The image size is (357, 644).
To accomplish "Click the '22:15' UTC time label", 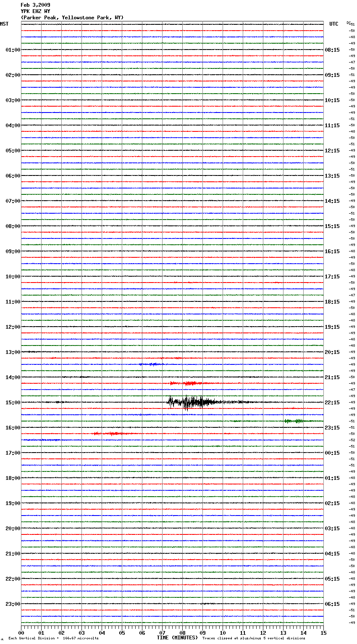I will pyautogui.click(x=332, y=403).
